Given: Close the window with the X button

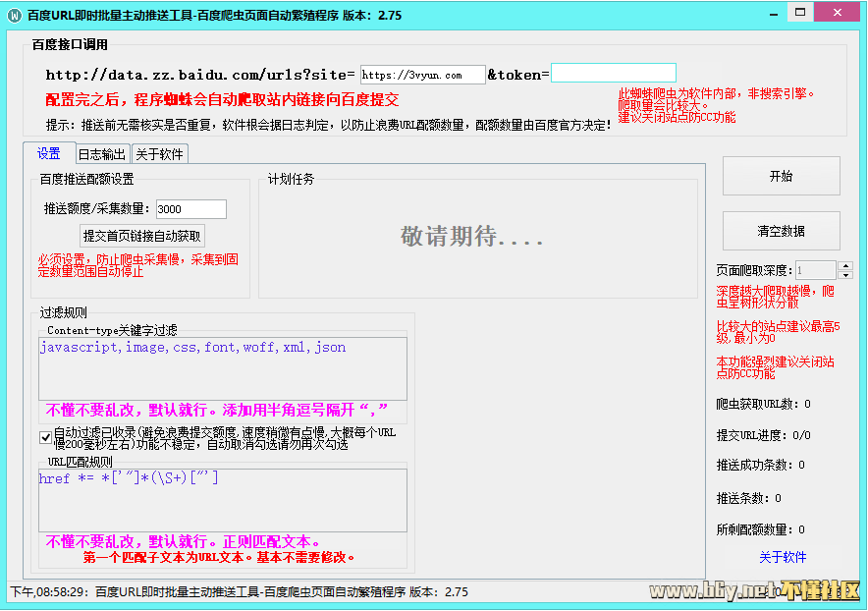Looking at the screenshot, I should [837, 12].
